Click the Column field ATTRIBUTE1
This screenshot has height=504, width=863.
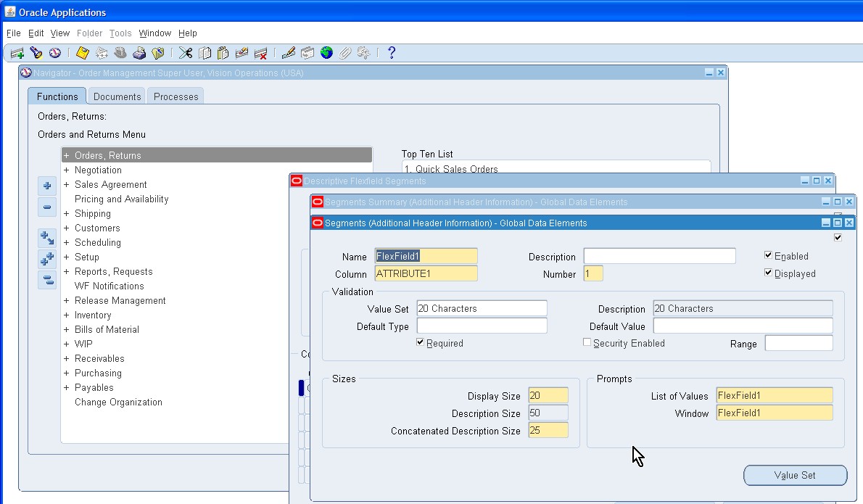[426, 273]
